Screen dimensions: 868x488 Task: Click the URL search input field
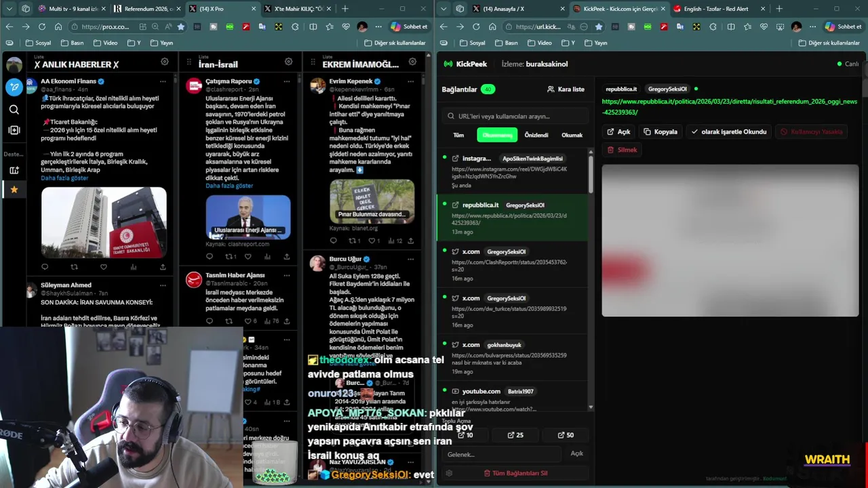[515, 116]
